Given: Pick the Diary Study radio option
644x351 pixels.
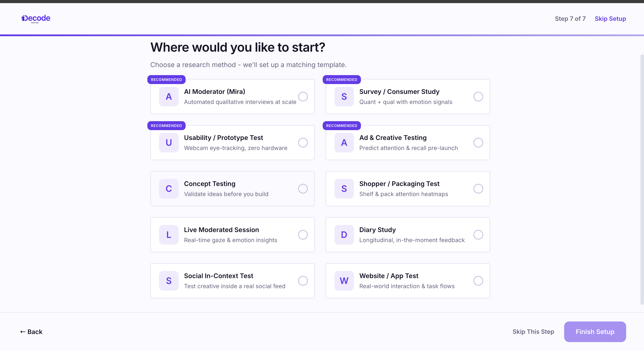Looking at the screenshot, I should pyautogui.click(x=478, y=235).
